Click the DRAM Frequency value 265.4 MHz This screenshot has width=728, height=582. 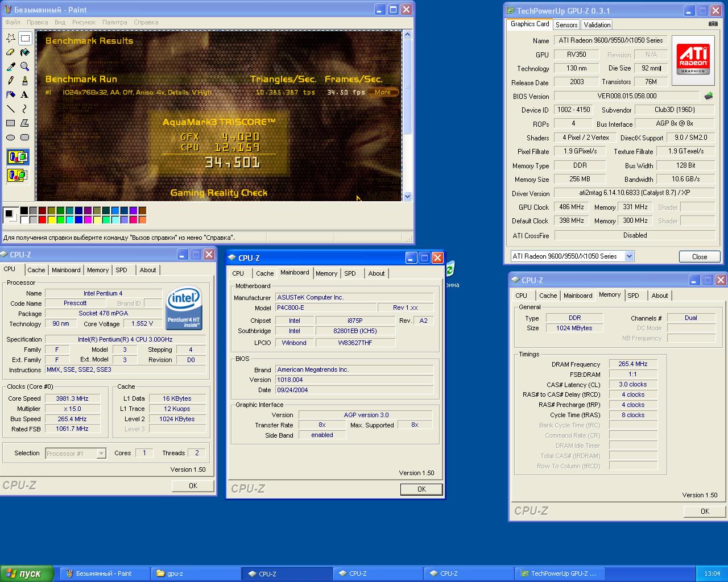pos(633,364)
